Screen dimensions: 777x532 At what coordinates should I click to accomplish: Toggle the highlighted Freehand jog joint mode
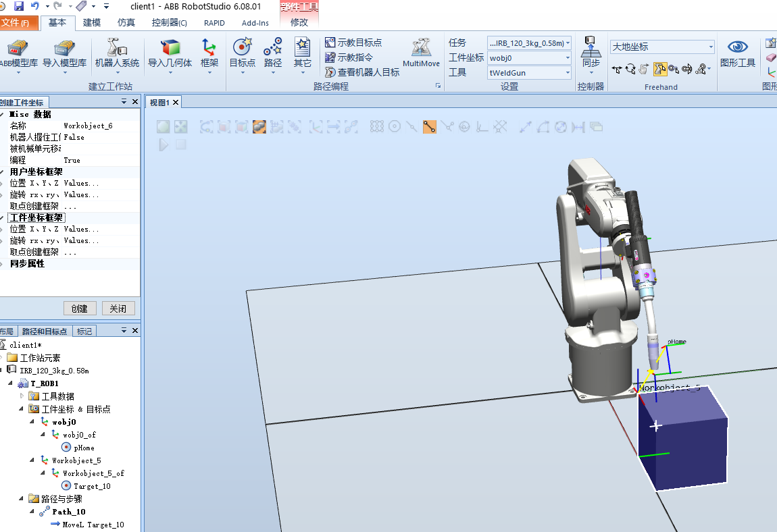(x=660, y=68)
